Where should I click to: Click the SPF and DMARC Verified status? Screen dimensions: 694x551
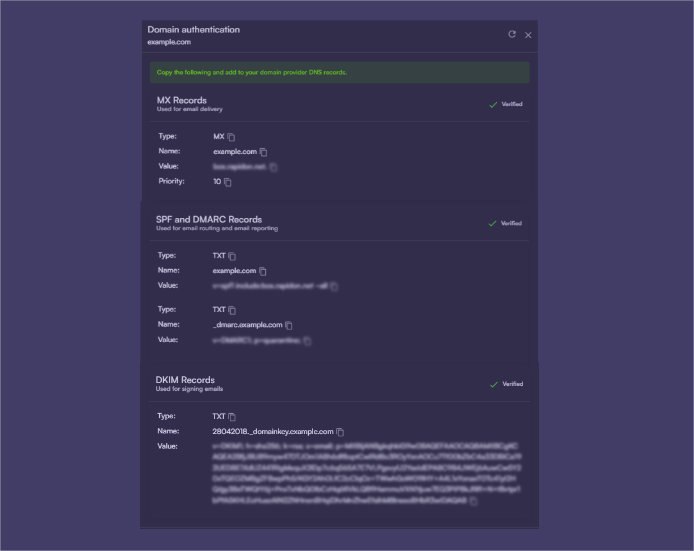(506, 223)
